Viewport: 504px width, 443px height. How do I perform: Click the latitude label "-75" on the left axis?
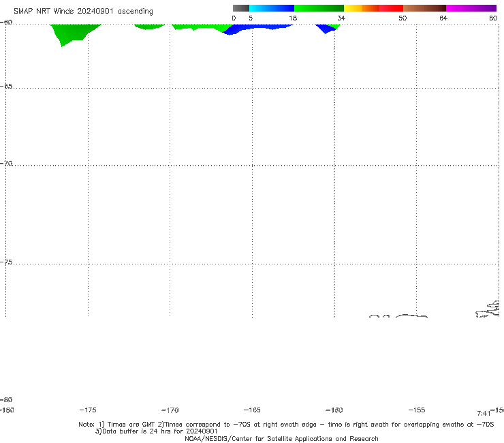(x=6, y=262)
